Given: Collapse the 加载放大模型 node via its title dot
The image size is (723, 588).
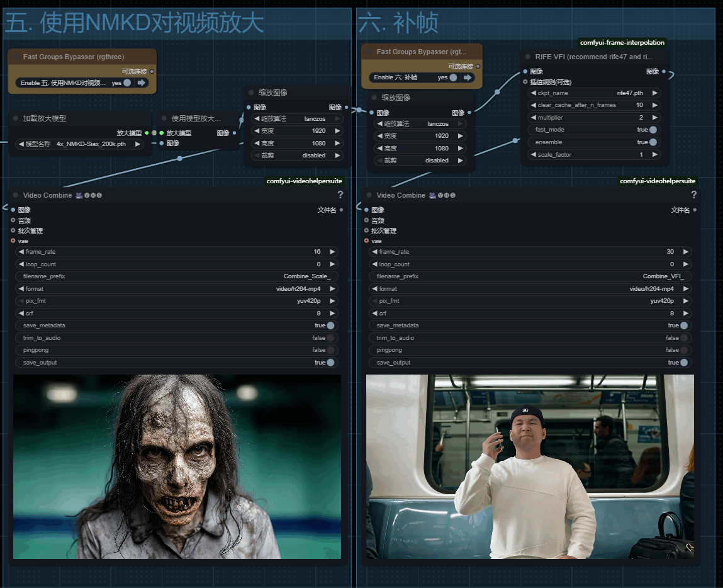Looking at the screenshot, I should 16,118.
